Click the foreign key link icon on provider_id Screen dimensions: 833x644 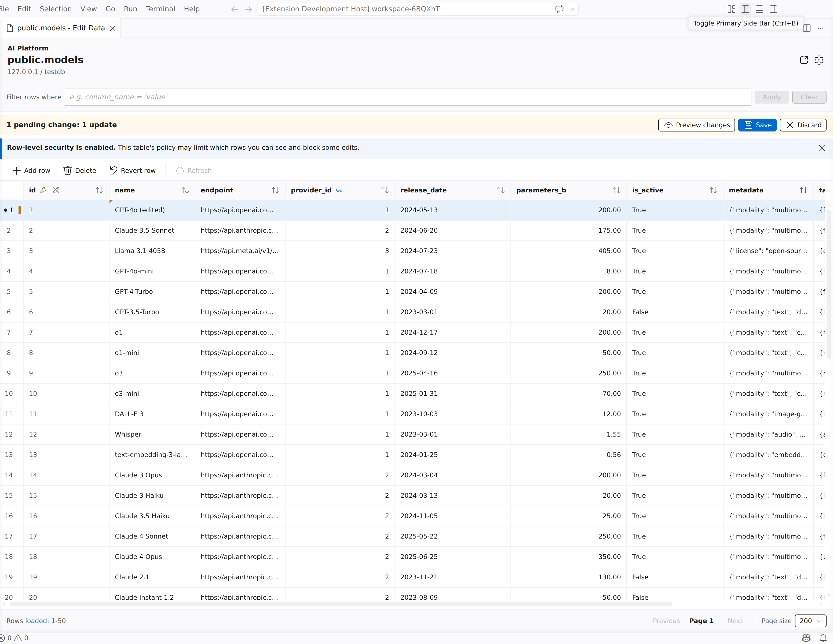tap(339, 190)
